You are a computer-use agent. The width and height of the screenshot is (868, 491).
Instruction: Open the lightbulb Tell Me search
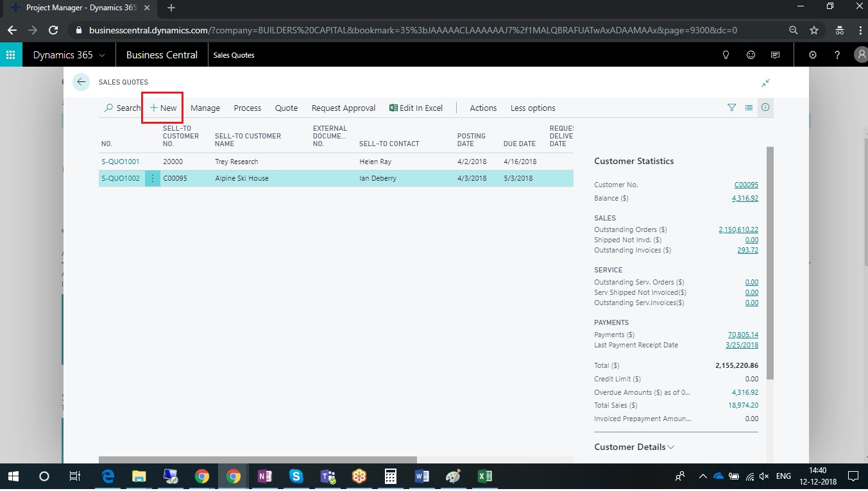[x=726, y=55]
